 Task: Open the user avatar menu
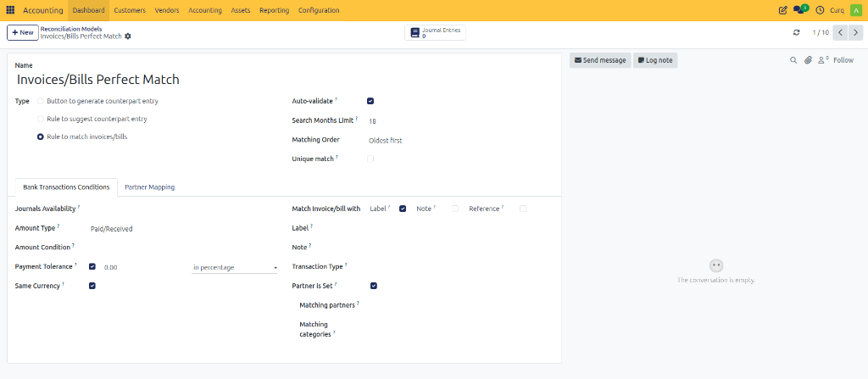pos(856,10)
